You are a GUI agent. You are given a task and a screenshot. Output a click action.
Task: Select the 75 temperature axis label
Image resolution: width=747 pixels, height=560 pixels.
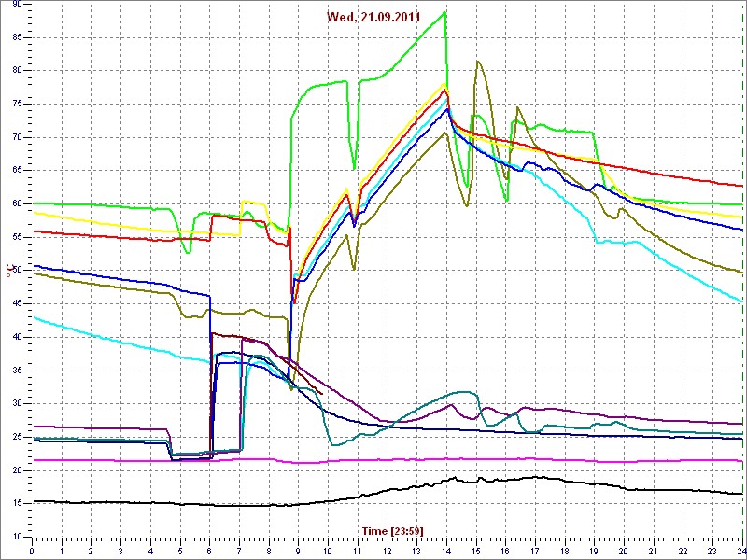(17, 105)
